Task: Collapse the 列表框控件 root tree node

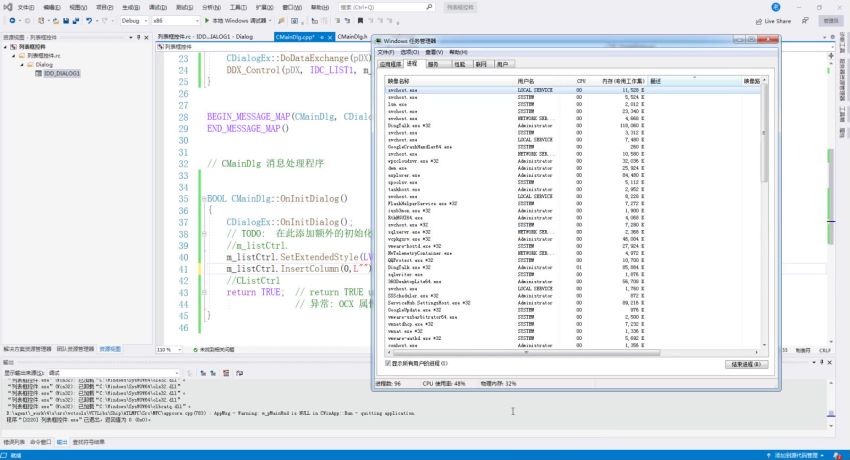Action: 6,47
